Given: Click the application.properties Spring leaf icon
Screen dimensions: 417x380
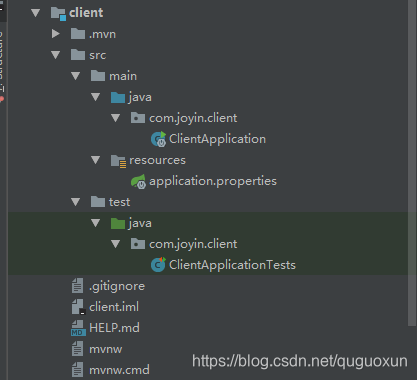Looking at the screenshot, I should pos(138,181).
